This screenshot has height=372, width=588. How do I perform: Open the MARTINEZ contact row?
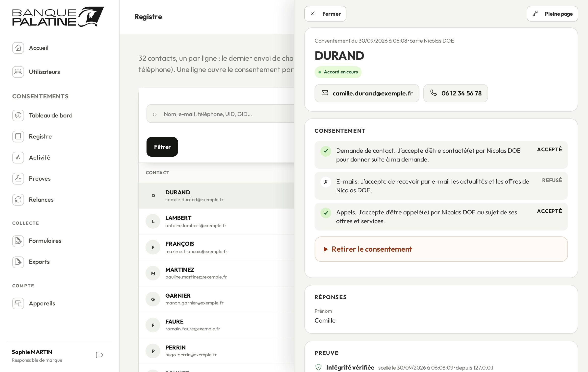tap(216, 273)
